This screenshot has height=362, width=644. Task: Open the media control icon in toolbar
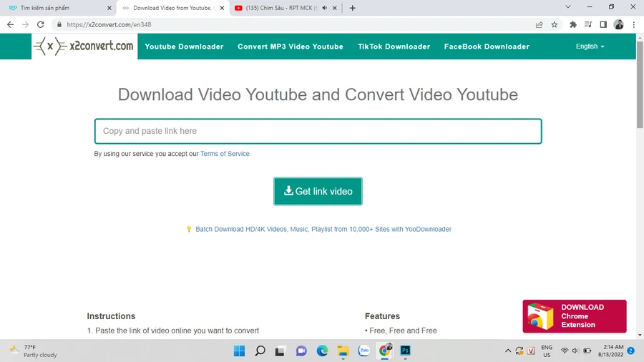[588, 24]
